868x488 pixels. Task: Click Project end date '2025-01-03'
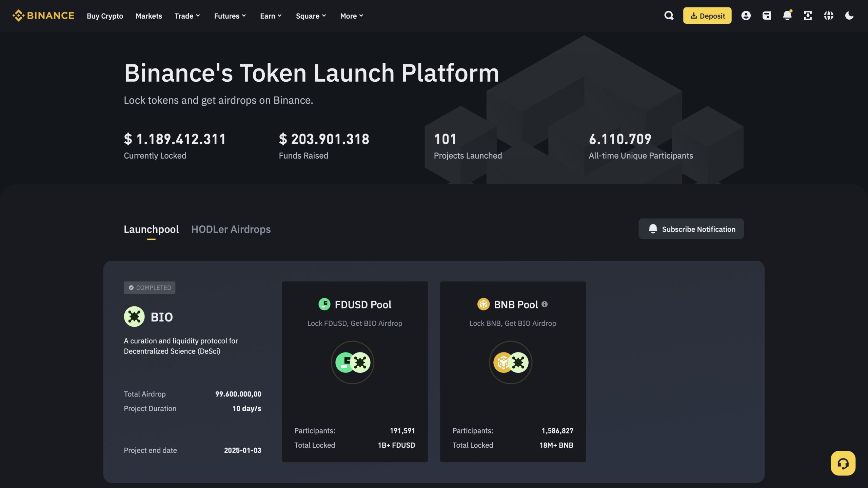[242, 450]
